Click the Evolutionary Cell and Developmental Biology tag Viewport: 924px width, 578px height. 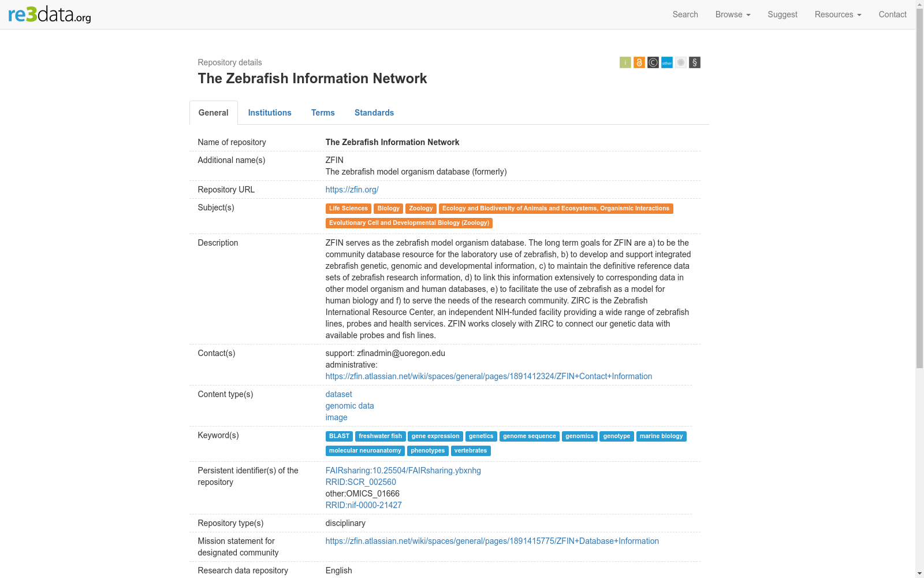[409, 223]
